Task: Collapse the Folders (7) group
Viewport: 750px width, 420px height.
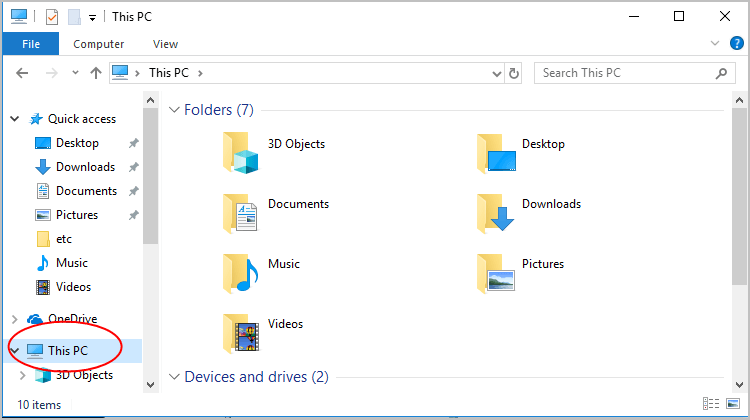Action: [x=174, y=110]
